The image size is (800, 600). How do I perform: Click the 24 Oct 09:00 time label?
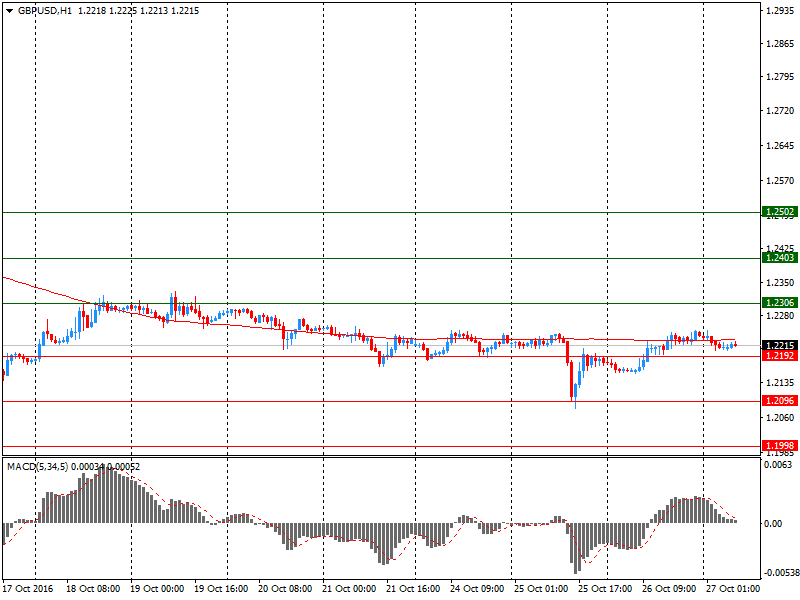coord(477,588)
